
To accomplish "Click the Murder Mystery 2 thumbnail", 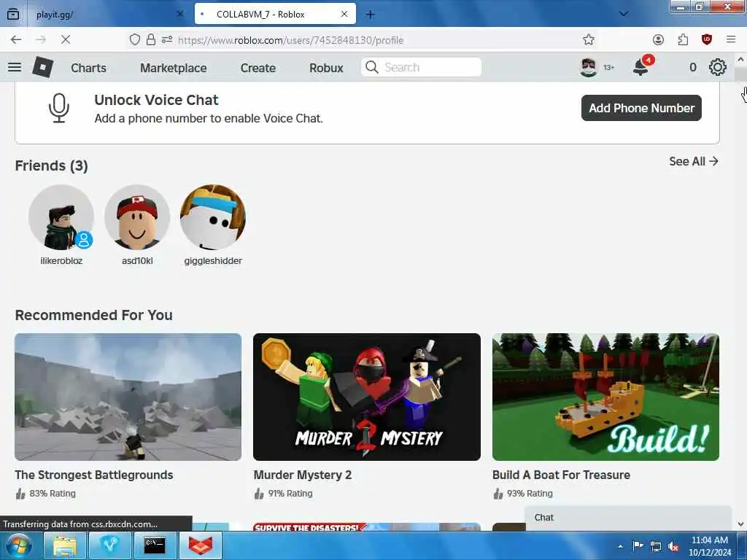I will point(367,397).
